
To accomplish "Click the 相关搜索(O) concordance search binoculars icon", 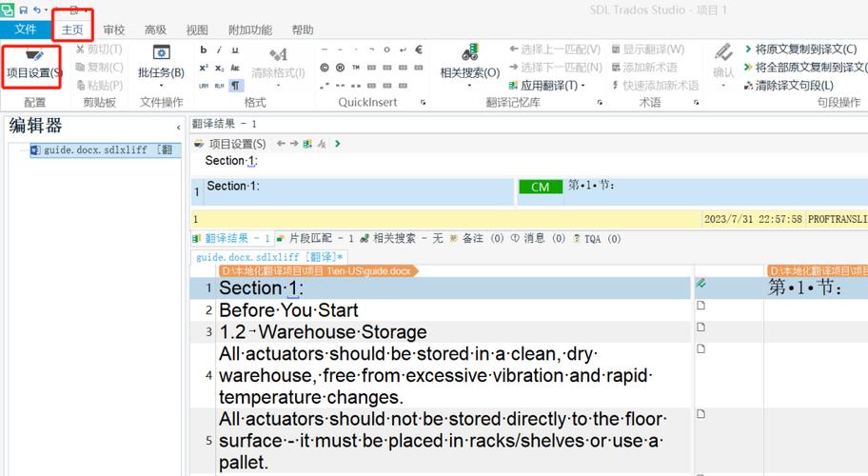I will (470, 53).
